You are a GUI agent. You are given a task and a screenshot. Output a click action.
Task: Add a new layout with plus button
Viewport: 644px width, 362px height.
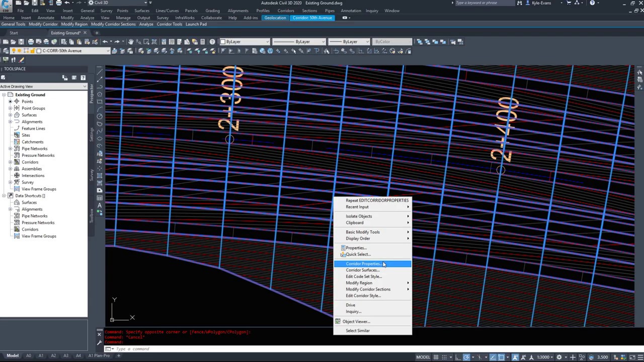click(119, 355)
